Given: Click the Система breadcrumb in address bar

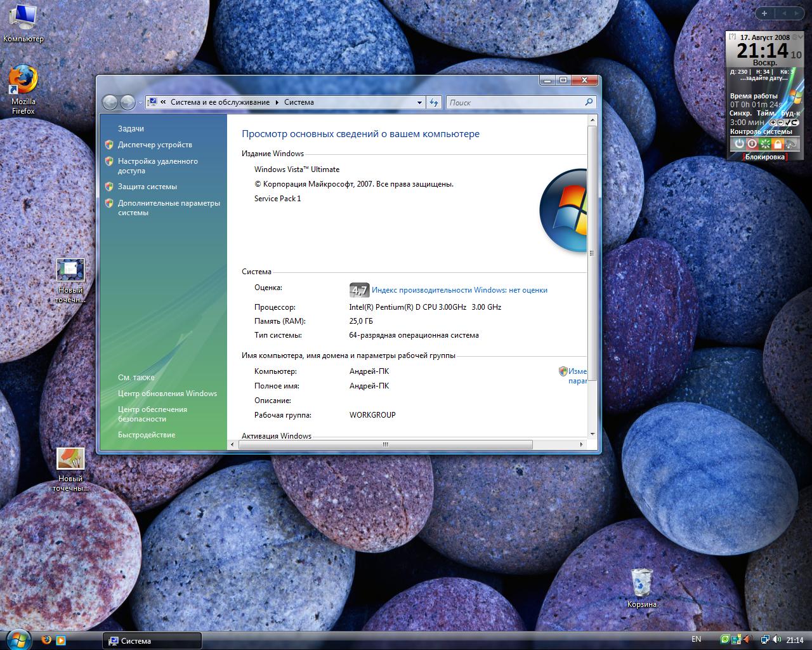Looking at the screenshot, I should [x=299, y=102].
